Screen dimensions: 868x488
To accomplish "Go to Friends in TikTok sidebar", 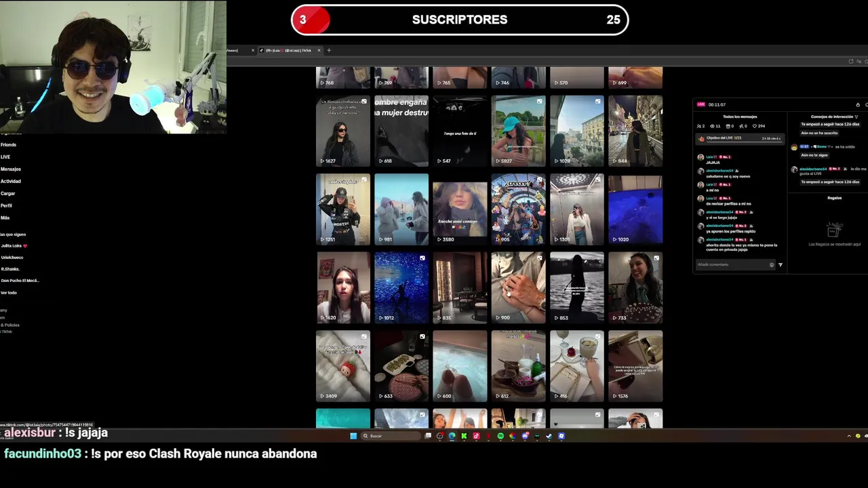I will coord(8,144).
